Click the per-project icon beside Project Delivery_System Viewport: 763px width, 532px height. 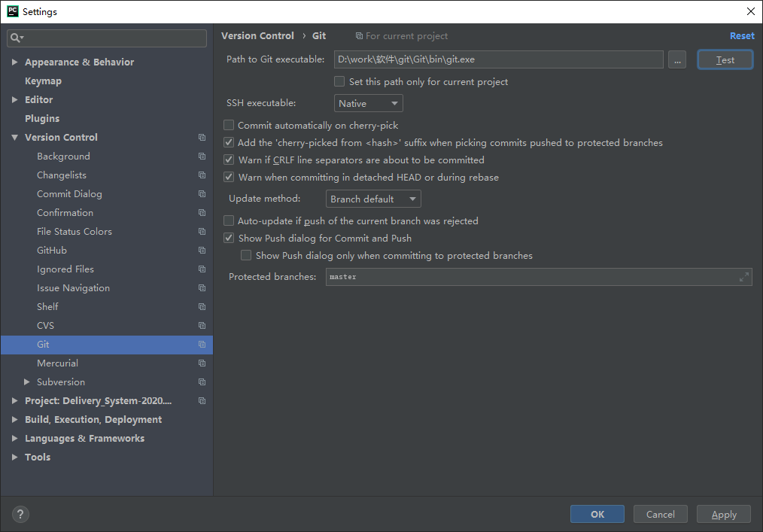(x=202, y=400)
